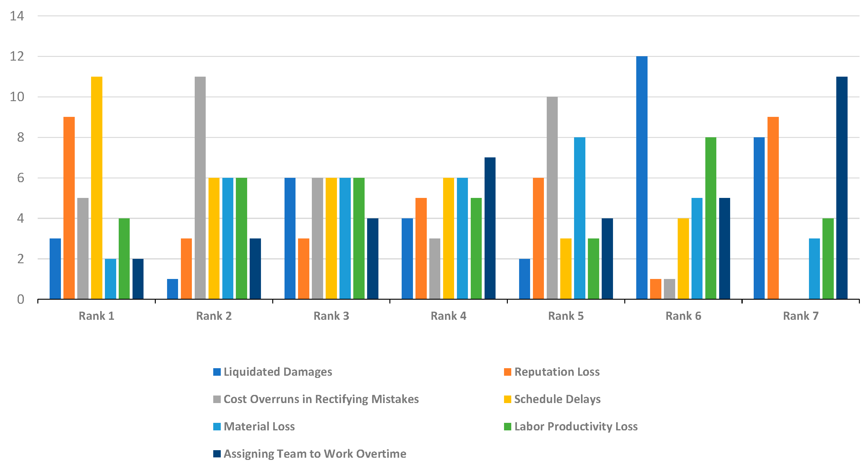Click the gray bar in Rank 2
The image size is (868, 464).
[200, 188]
